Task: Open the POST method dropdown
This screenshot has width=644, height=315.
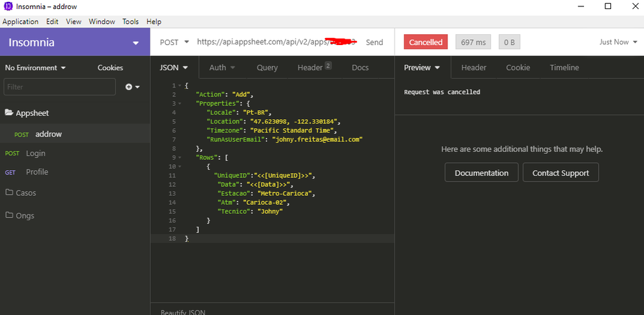Action: pyautogui.click(x=175, y=42)
